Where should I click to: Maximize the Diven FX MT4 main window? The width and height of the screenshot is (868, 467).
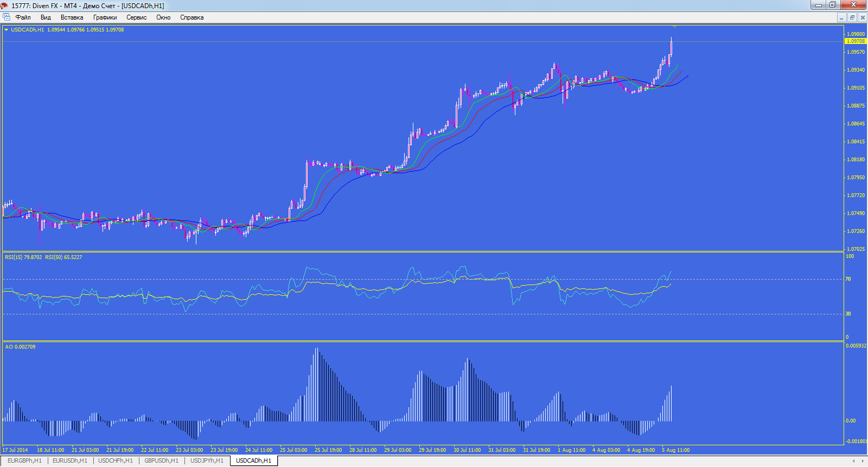coord(832,5)
